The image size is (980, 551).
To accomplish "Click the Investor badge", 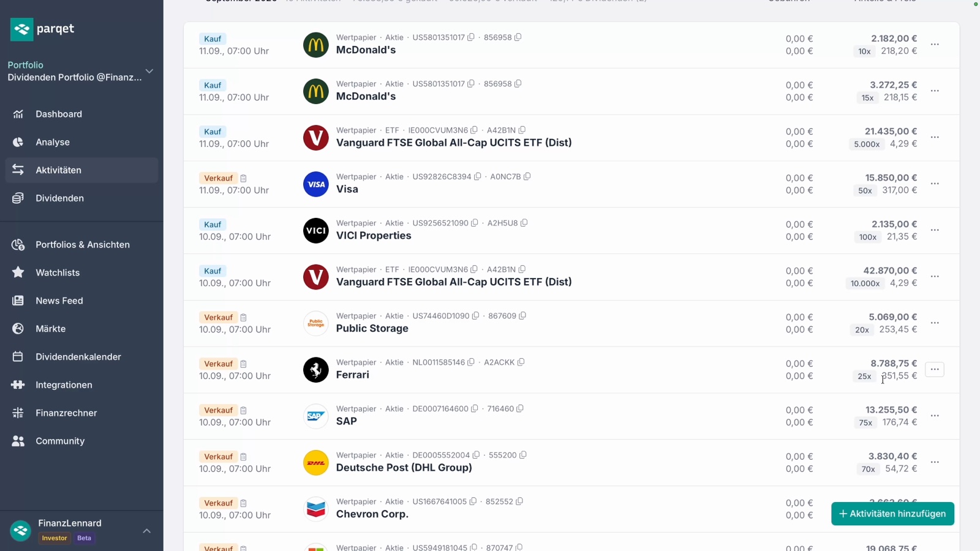I will 55,538.
